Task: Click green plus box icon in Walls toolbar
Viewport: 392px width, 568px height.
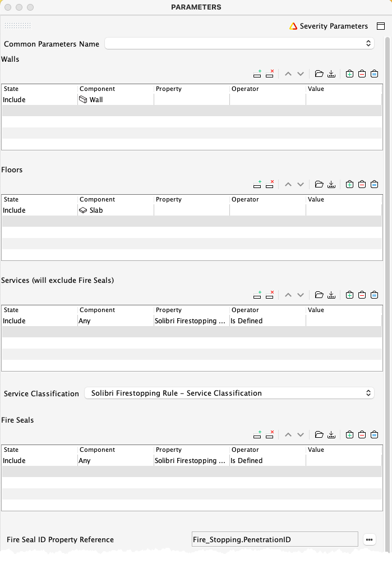Action: coord(349,74)
